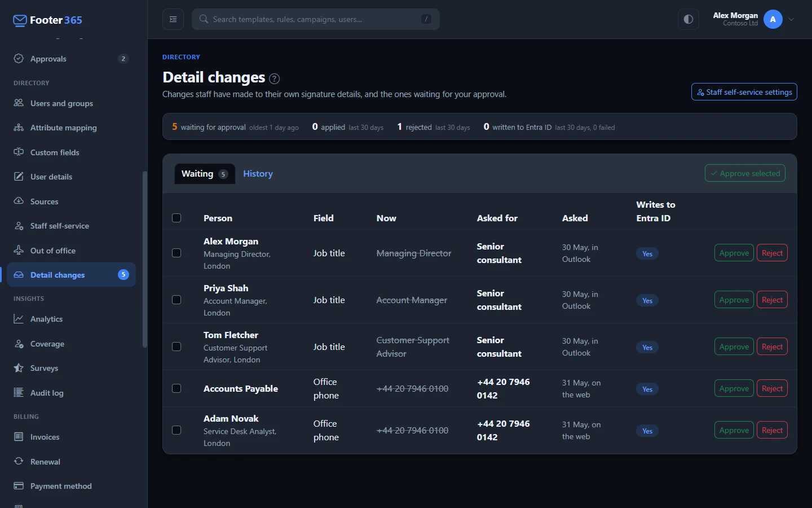Screen dimensions: 812x508
Task: Open Staff self-service menu item
Action: point(71,226)
